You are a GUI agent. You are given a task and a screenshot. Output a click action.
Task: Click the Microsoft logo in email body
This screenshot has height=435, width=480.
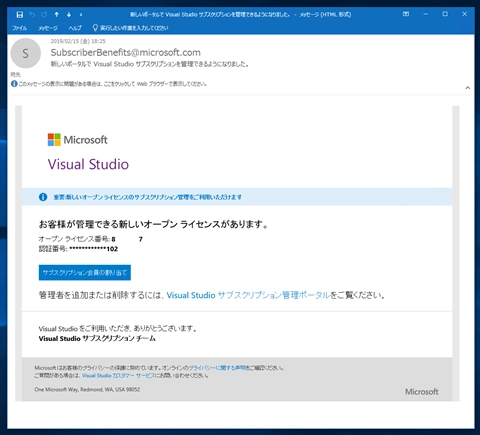tap(77, 140)
